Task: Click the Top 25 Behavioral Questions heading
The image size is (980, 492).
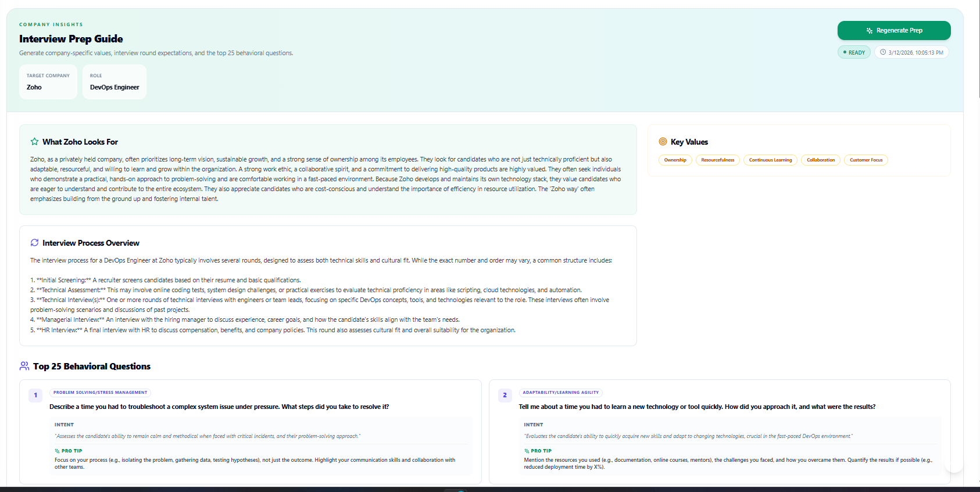Action: 92,366
